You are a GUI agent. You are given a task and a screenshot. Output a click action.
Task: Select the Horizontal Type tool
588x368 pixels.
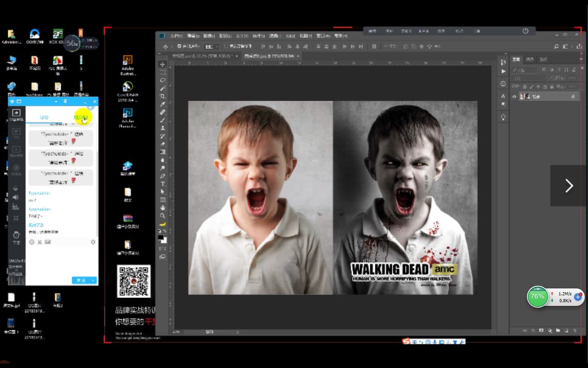coord(163,184)
